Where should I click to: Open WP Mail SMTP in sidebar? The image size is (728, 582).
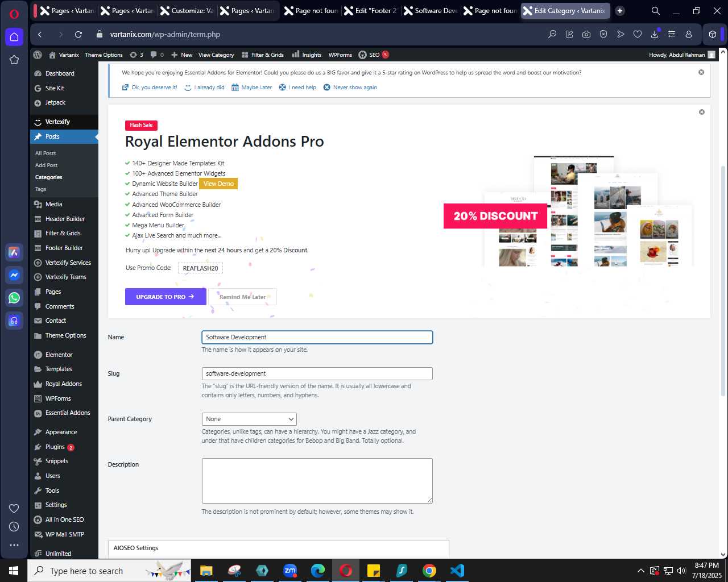[x=64, y=534]
